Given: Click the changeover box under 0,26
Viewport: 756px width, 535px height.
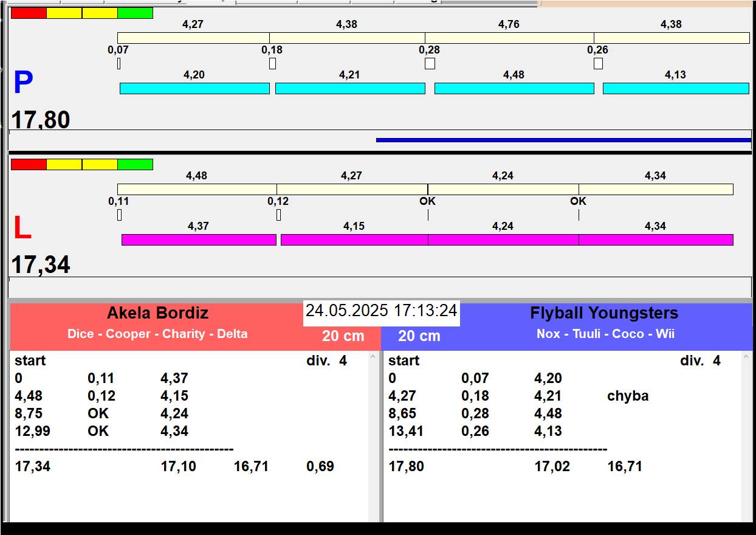Looking at the screenshot, I should 598,63.
